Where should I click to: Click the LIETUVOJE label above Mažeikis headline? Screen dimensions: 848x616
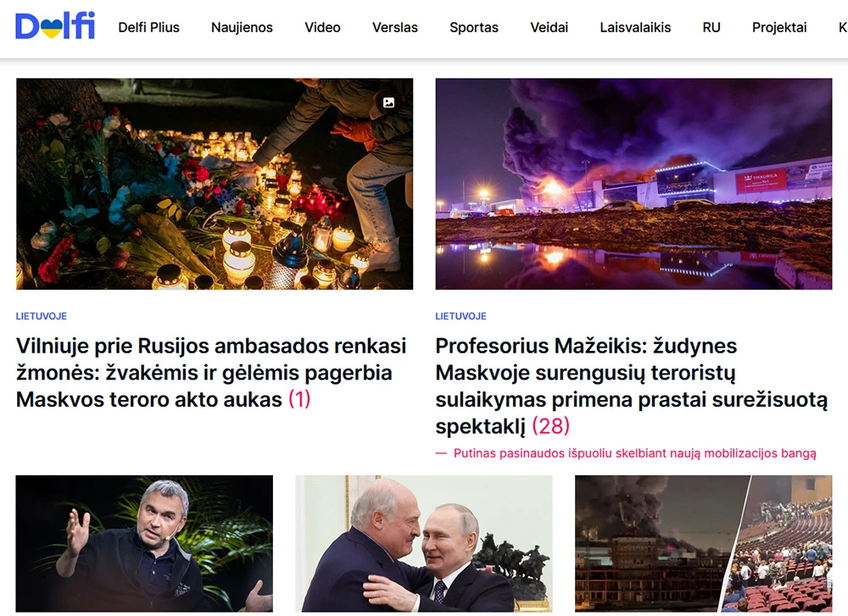pos(460,316)
